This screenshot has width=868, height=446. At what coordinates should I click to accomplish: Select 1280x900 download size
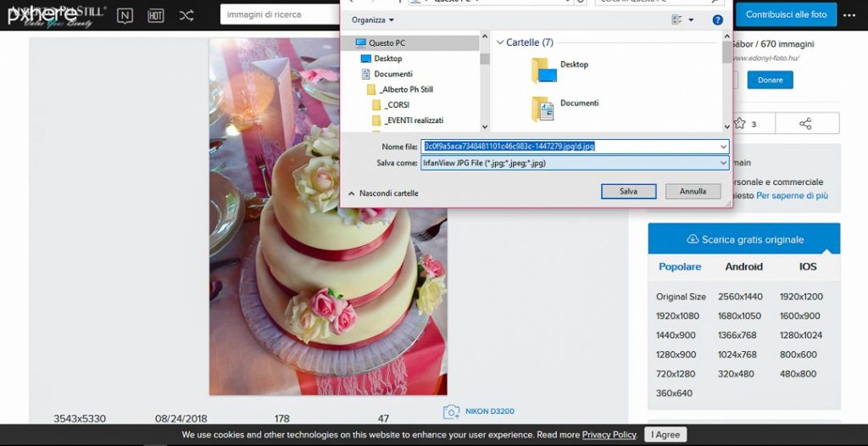click(676, 355)
